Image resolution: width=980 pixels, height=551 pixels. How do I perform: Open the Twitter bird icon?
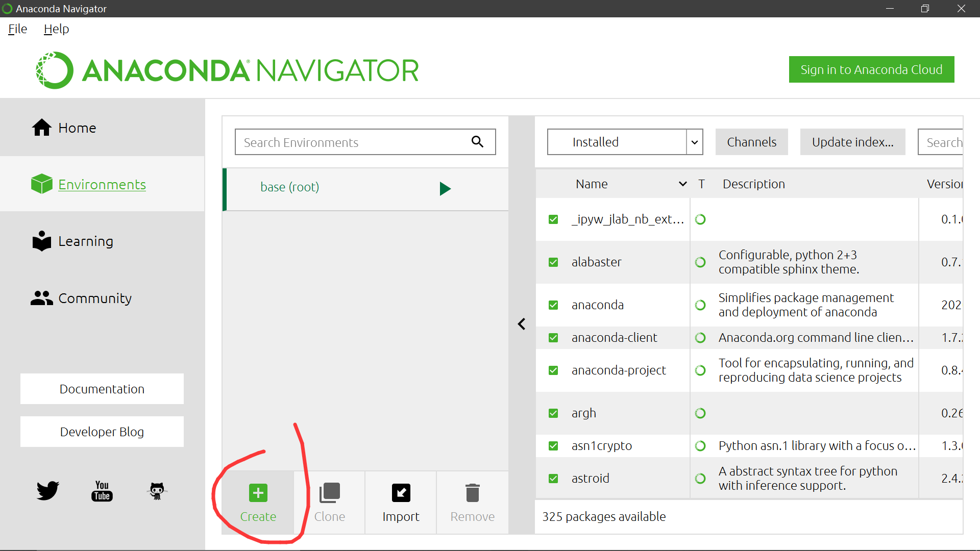point(48,491)
